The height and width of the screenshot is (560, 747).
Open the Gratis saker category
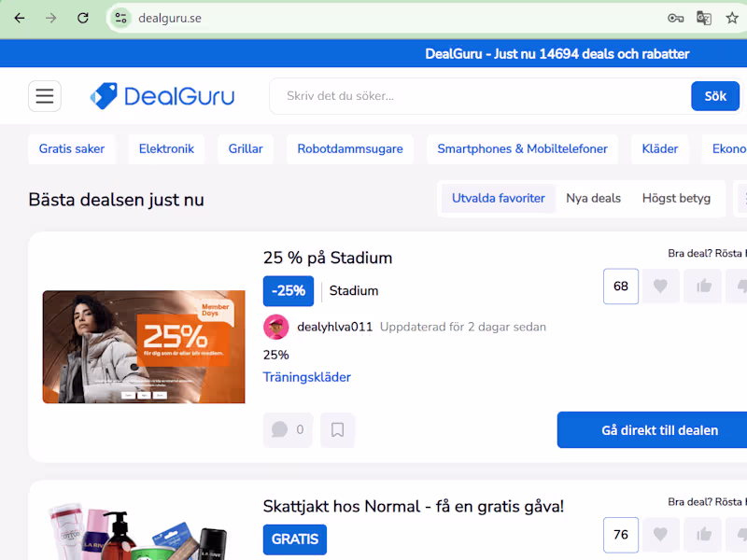point(72,149)
